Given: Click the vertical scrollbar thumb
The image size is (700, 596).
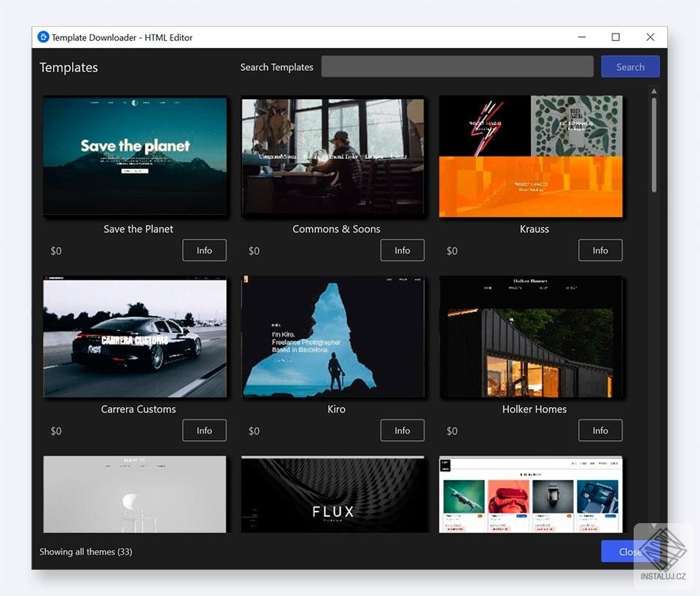Looking at the screenshot, I should pos(653,145).
